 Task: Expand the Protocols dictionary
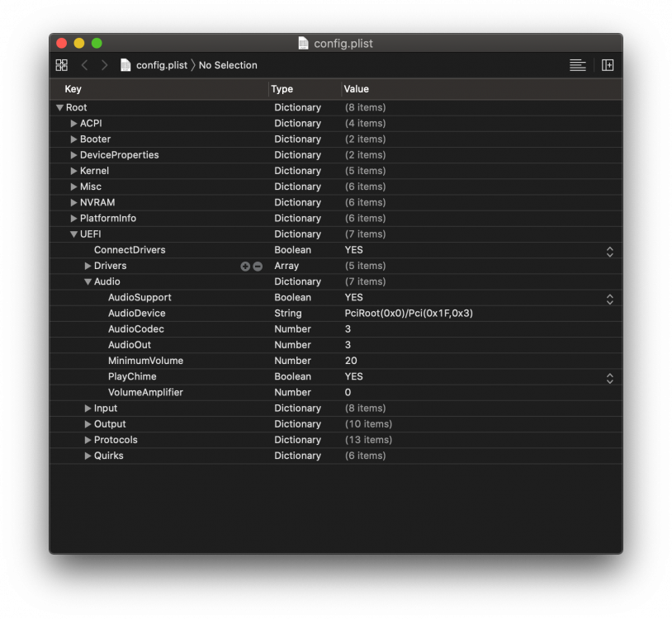coord(88,440)
